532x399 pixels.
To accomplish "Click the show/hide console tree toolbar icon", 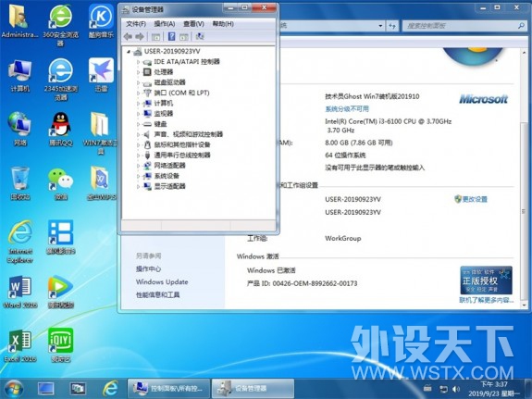I will (x=155, y=37).
